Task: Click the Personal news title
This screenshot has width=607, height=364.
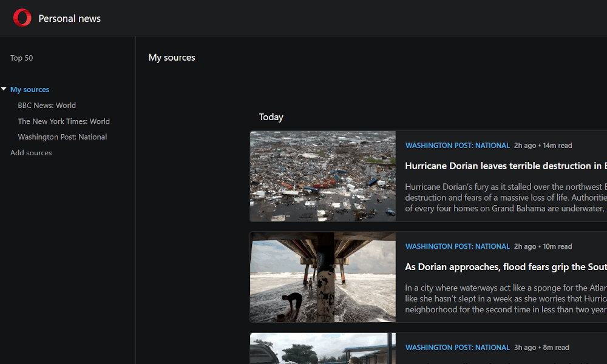Action: click(x=69, y=19)
